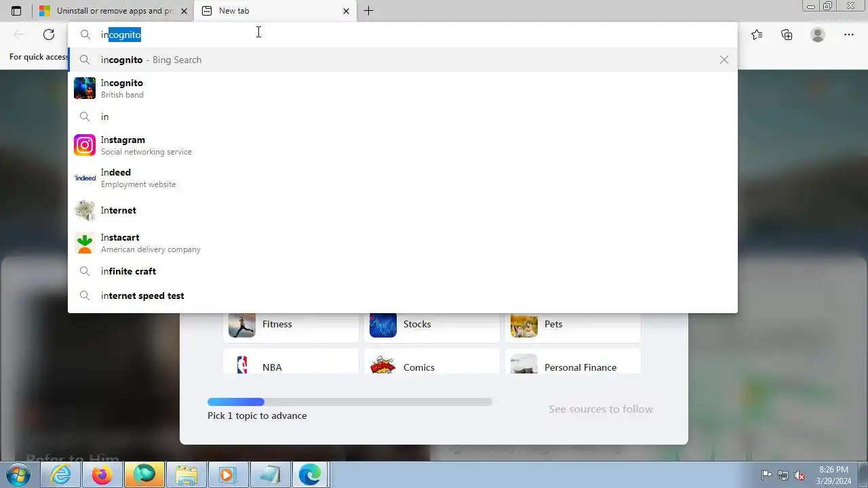Click the search magnifier in address bar
This screenshot has height=488, width=868.
click(x=85, y=35)
